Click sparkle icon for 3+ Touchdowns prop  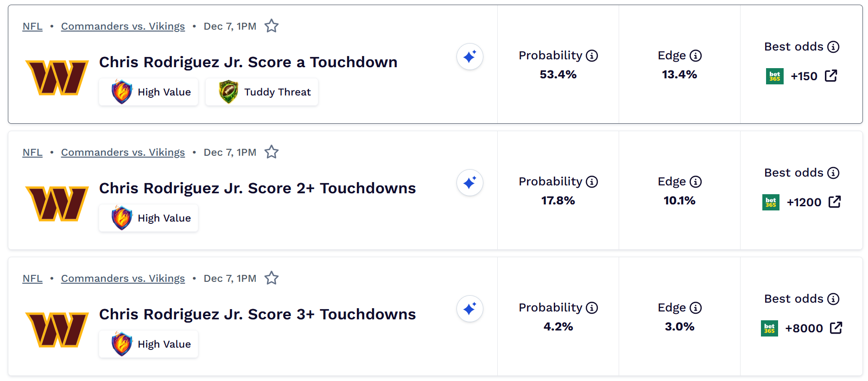click(469, 309)
